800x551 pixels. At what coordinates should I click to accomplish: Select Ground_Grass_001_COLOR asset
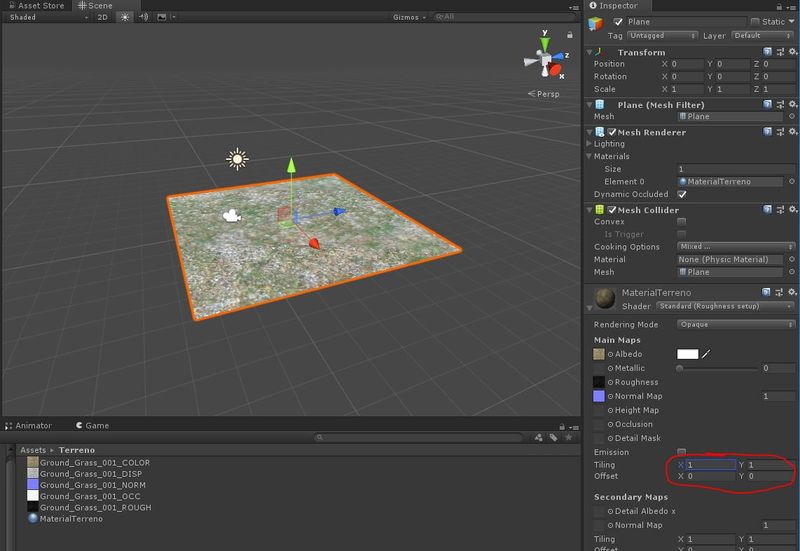point(89,462)
